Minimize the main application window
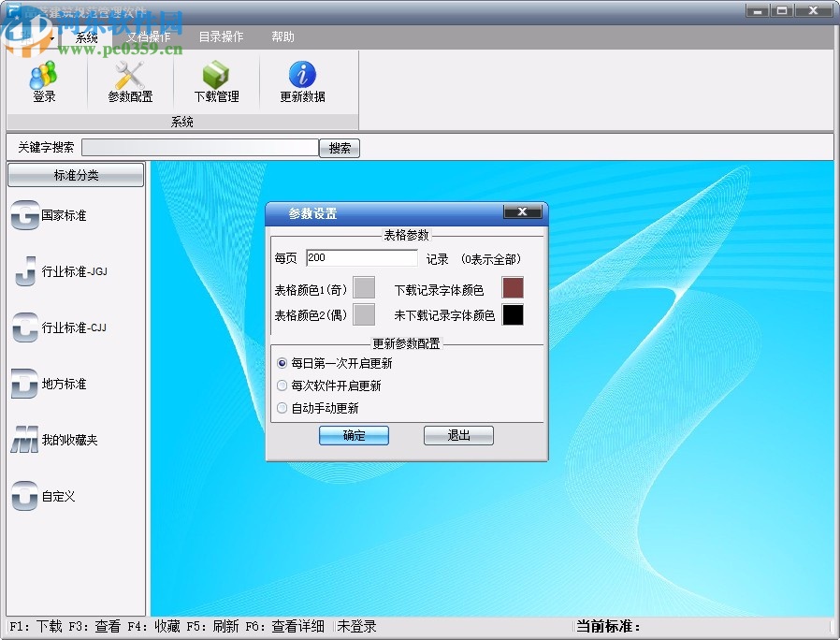Screen dimensions: 840x640 point(758,10)
